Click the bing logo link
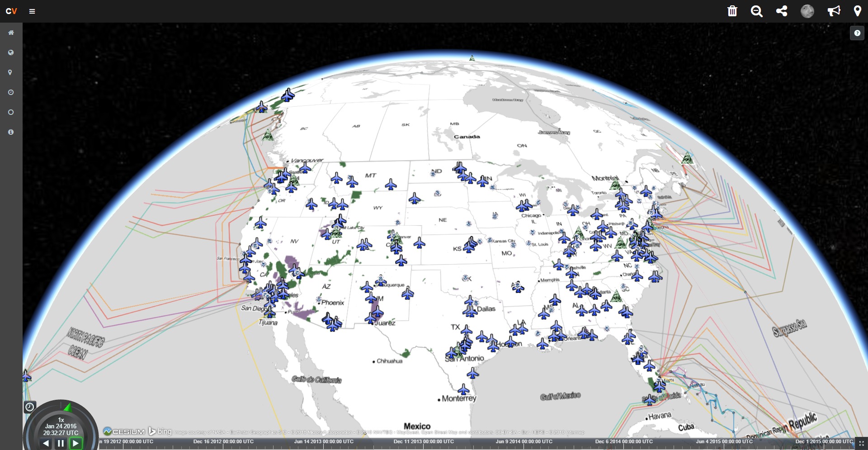Screen dimensions: 868x450 [x=160, y=431]
